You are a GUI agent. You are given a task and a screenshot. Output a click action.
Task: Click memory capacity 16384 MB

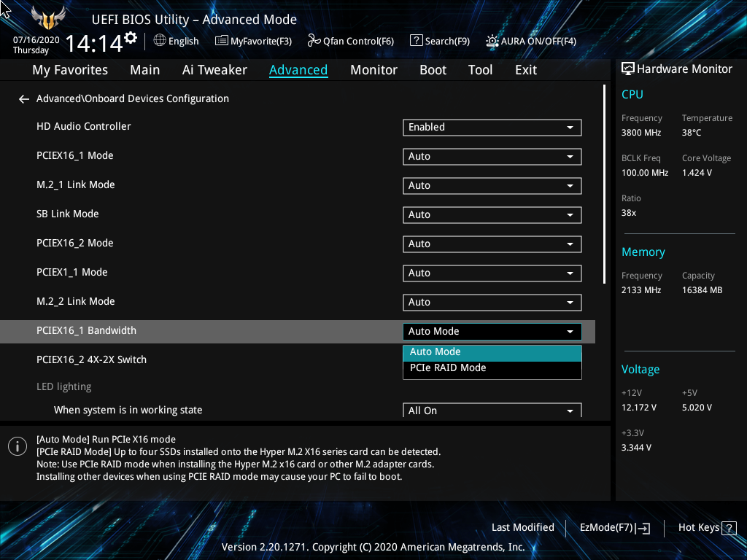pyautogui.click(x=702, y=290)
